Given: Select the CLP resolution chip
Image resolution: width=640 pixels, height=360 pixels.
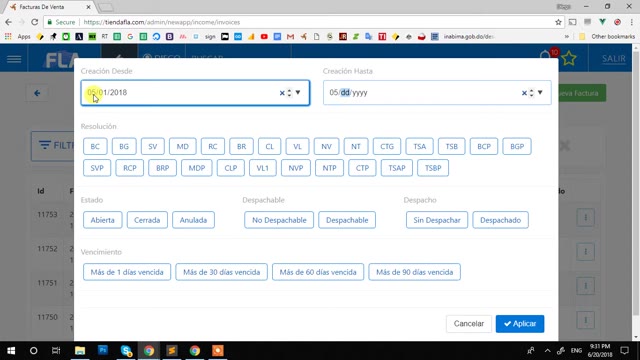Looking at the screenshot, I should pyautogui.click(x=231, y=168).
